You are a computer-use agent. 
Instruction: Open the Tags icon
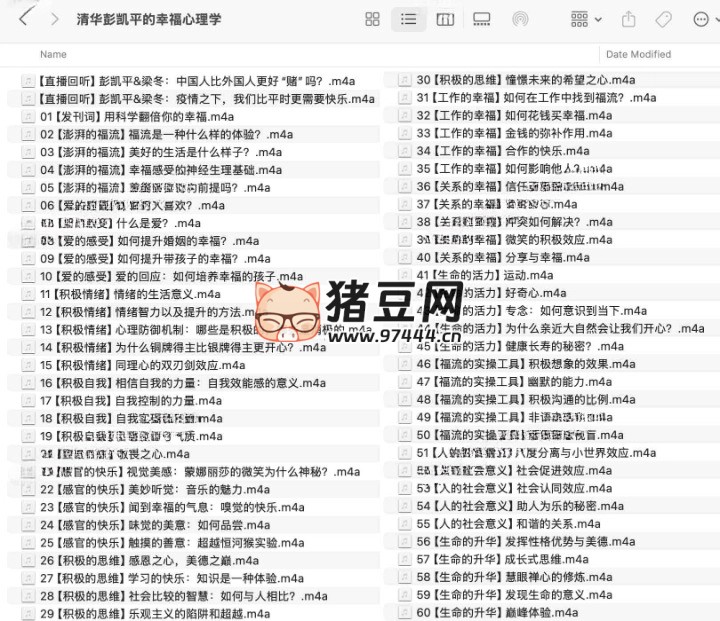point(664,19)
